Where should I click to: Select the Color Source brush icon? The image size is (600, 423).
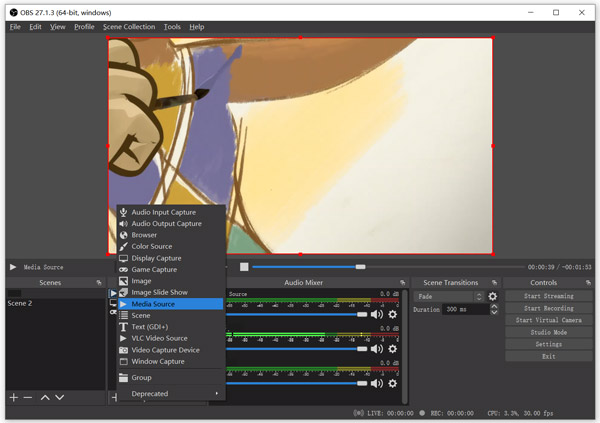(123, 247)
